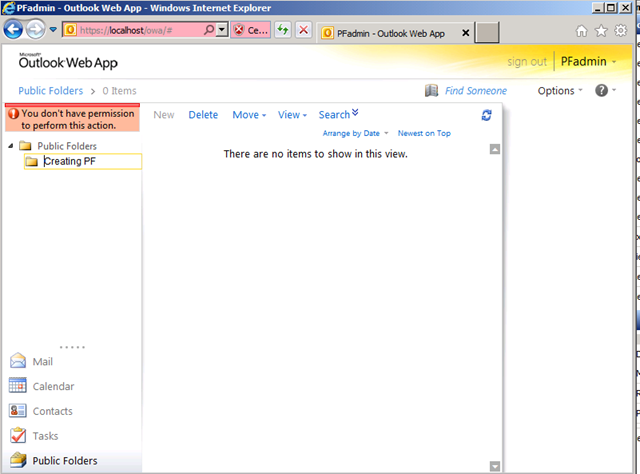The height and width of the screenshot is (474, 640).
Task: Click the blue Check messages refresh icon
Action: coord(486,115)
